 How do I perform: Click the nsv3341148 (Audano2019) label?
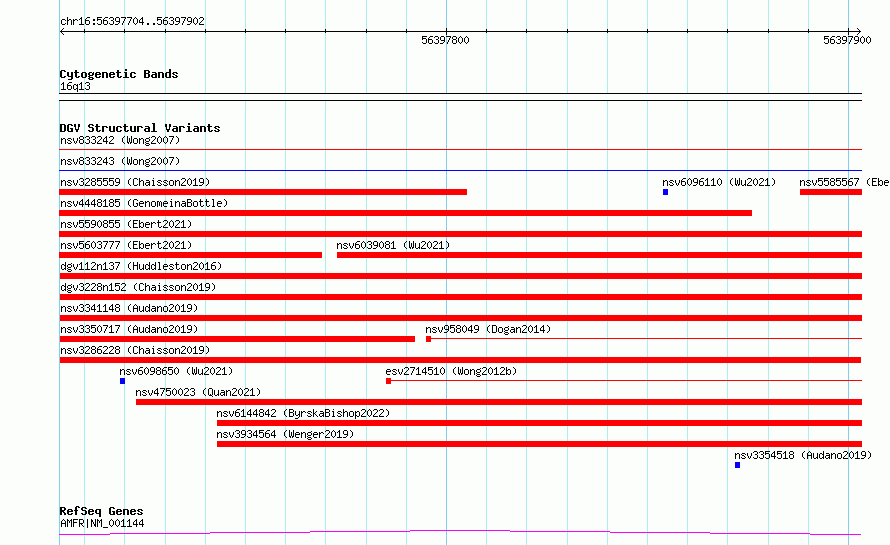129,308
